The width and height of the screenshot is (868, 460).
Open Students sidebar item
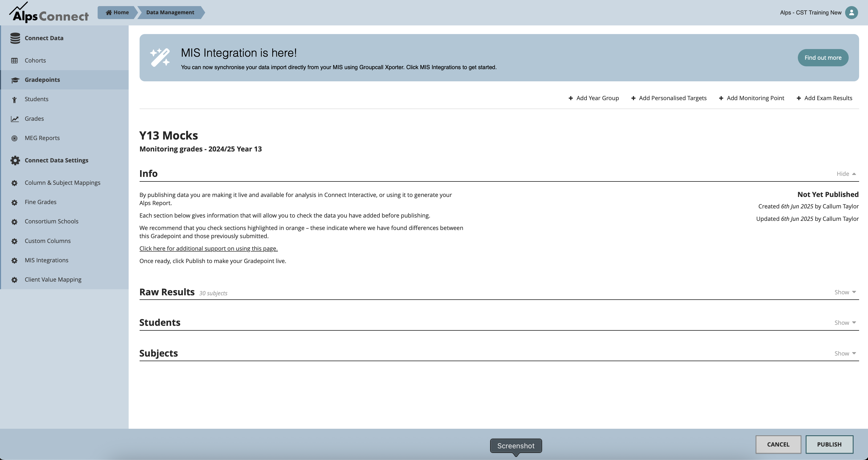tap(64, 99)
